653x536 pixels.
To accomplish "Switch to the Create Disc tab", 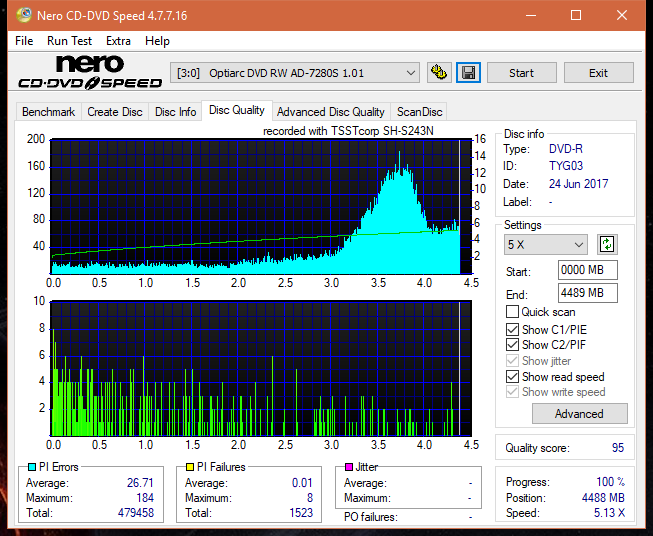I will (x=115, y=112).
